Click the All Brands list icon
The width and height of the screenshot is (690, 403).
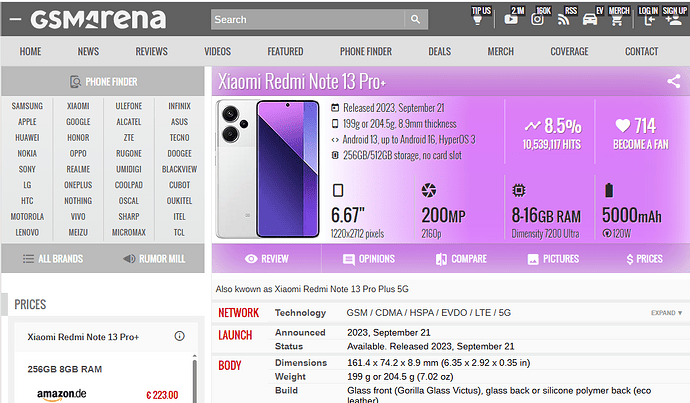pos(28,259)
